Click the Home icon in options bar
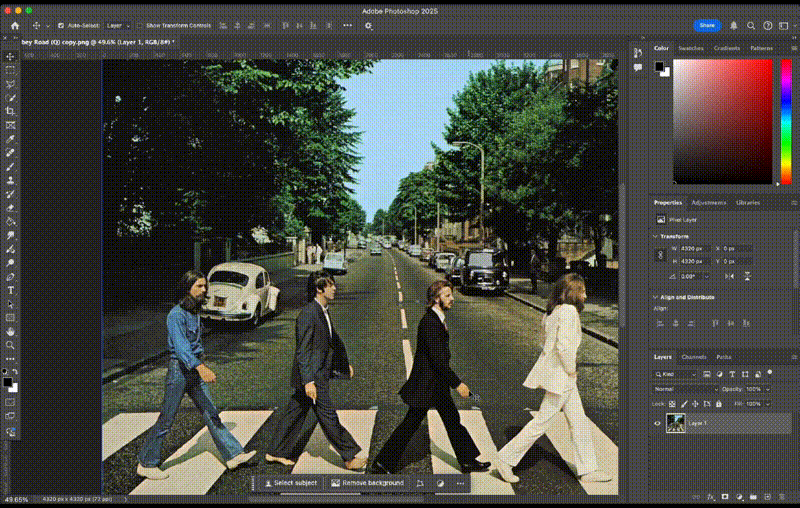Image resolution: width=800 pixels, height=508 pixels. 14,25
